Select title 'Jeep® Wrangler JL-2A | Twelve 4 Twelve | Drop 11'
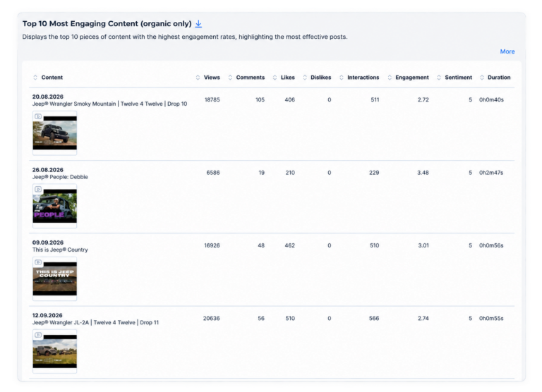Viewport: 542px width, 392px height. 95,323
